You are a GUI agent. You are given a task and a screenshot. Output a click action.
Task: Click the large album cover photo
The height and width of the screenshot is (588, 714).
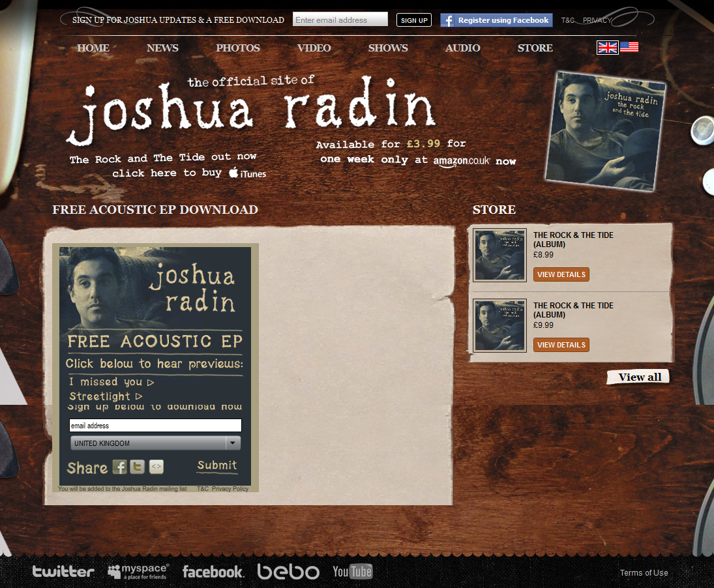coord(605,131)
